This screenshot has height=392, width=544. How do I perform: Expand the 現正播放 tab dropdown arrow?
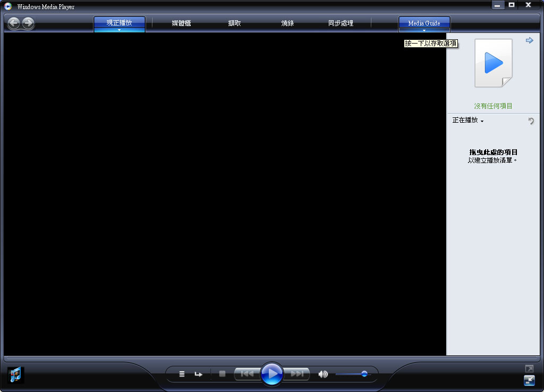120,30
